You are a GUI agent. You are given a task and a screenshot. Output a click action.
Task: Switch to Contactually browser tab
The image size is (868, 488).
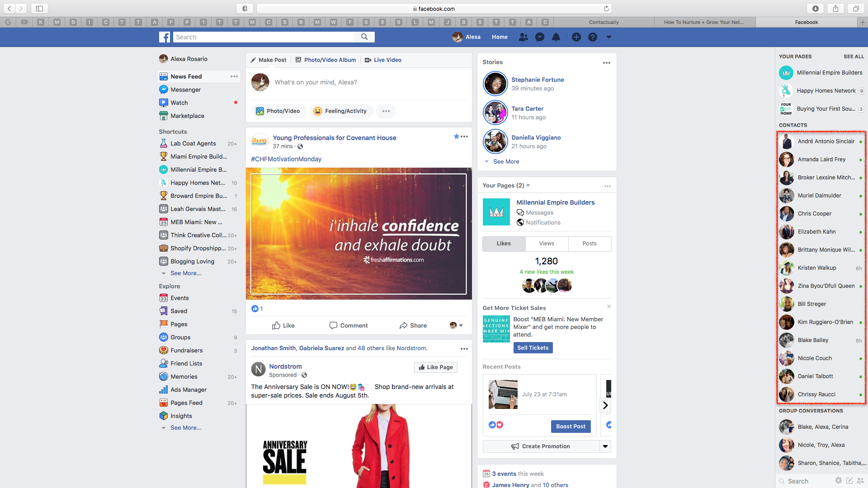point(604,22)
